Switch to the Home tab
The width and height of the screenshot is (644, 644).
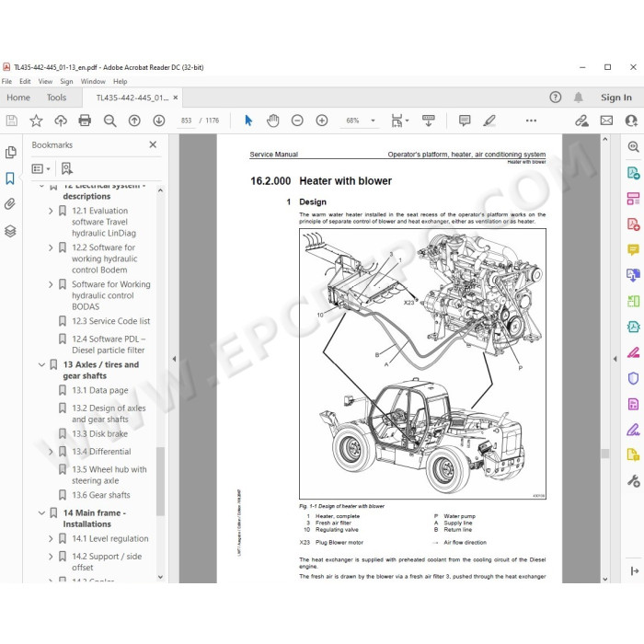(18, 98)
